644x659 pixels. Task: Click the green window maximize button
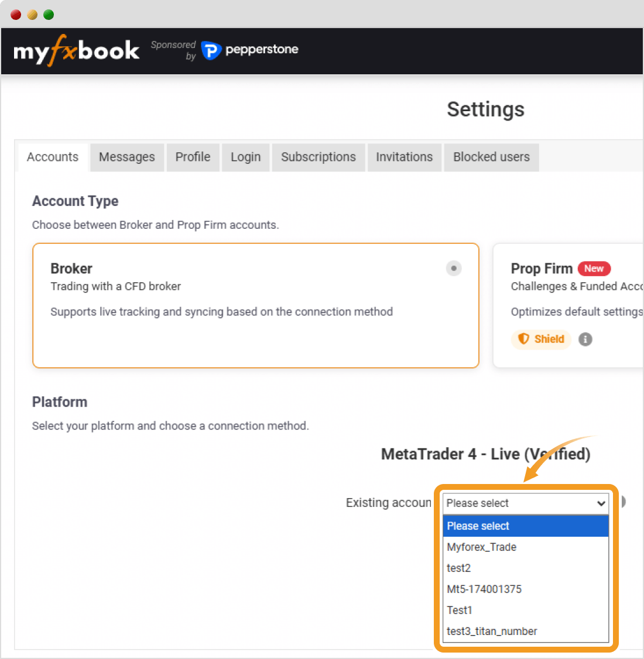click(x=49, y=15)
